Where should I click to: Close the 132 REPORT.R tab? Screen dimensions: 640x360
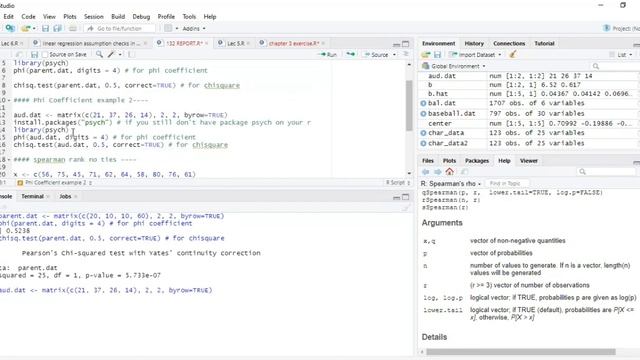[207, 43]
